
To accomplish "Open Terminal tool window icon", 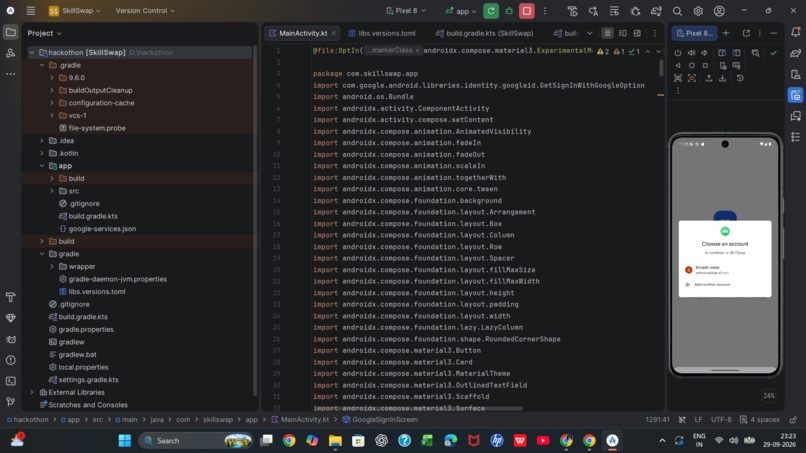I will point(10,381).
